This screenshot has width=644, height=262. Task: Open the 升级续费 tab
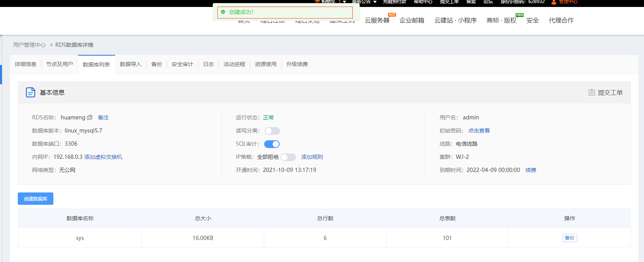click(297, 64)
